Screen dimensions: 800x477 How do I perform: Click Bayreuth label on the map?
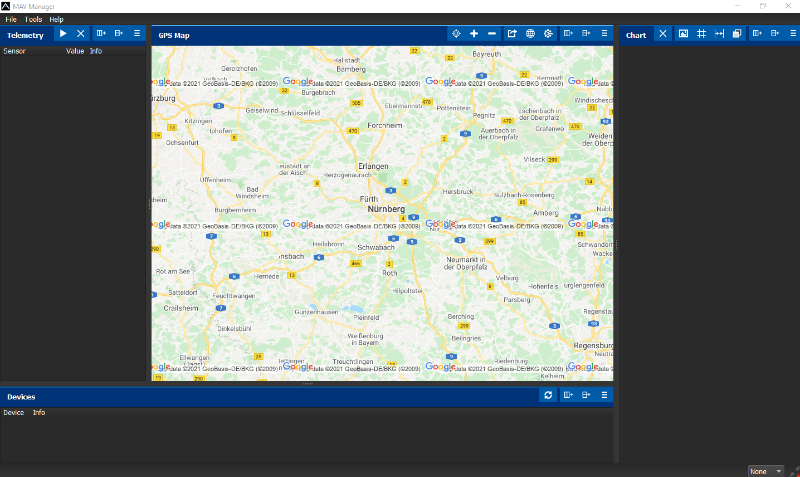tap(487, 54)
